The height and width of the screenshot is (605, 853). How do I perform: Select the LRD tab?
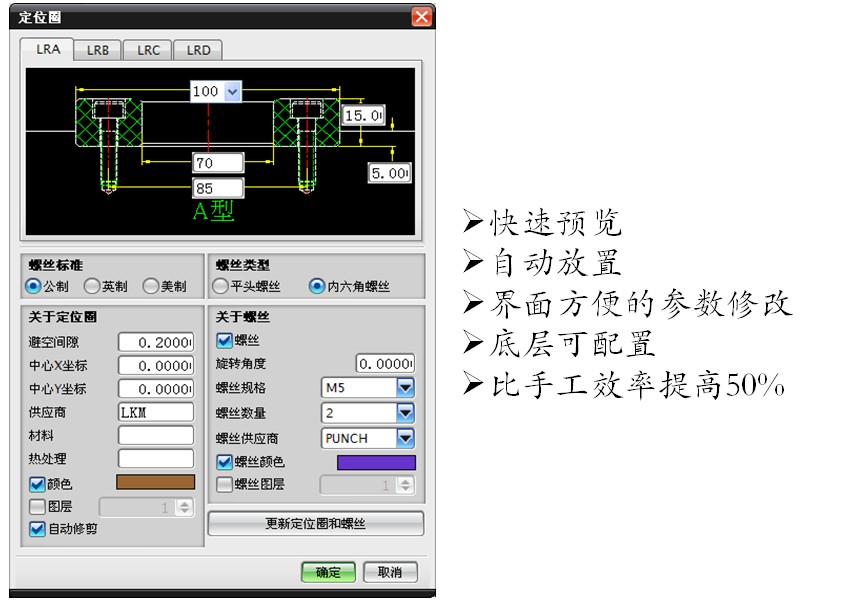coord(198,50)
